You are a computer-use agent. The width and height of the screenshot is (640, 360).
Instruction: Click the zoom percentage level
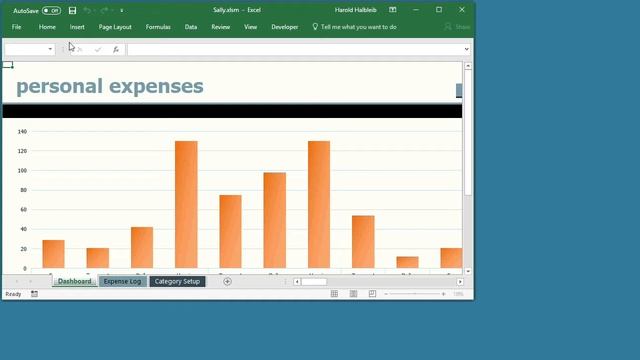click(458, 294)
